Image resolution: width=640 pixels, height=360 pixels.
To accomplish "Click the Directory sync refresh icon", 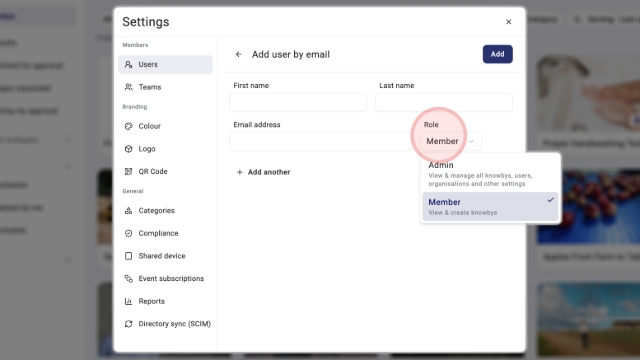I will 129,324.
